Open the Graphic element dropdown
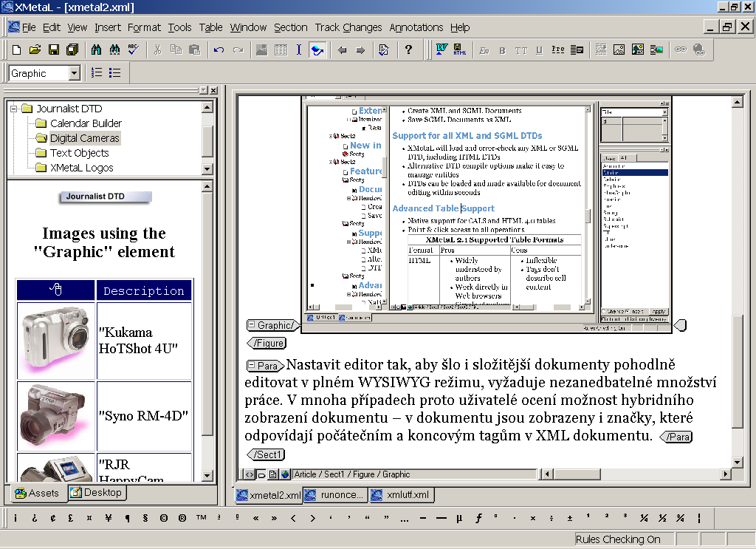Screen dimensions: 756x549 74,73
